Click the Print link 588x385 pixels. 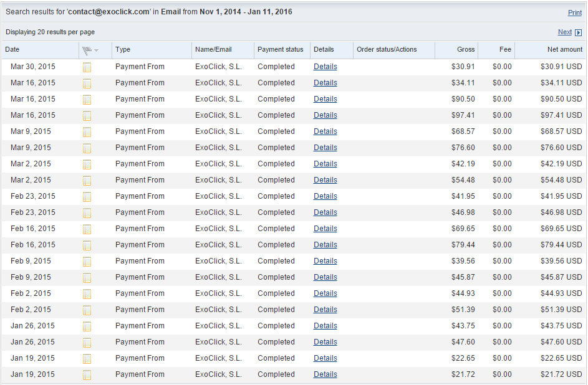(x=574, y=12)
